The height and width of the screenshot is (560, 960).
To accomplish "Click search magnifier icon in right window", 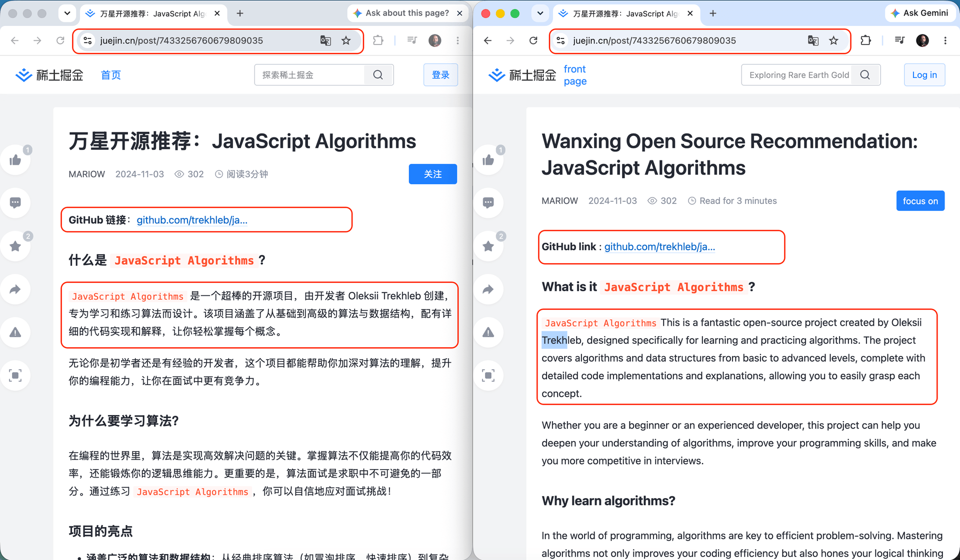I will pos(865,75).
